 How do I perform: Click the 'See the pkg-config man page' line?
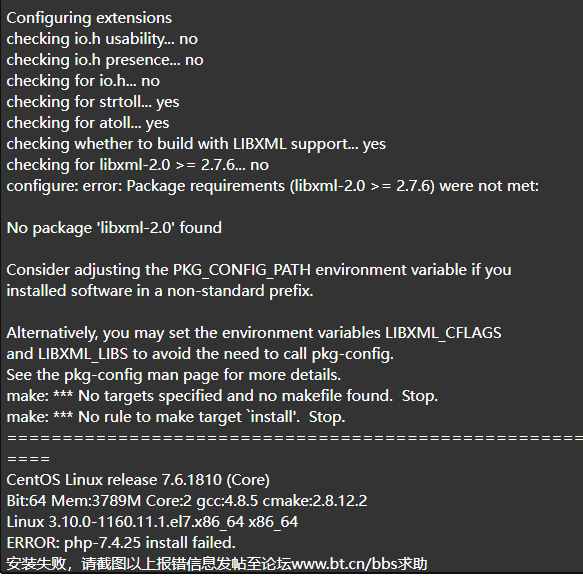coord(174,375)
